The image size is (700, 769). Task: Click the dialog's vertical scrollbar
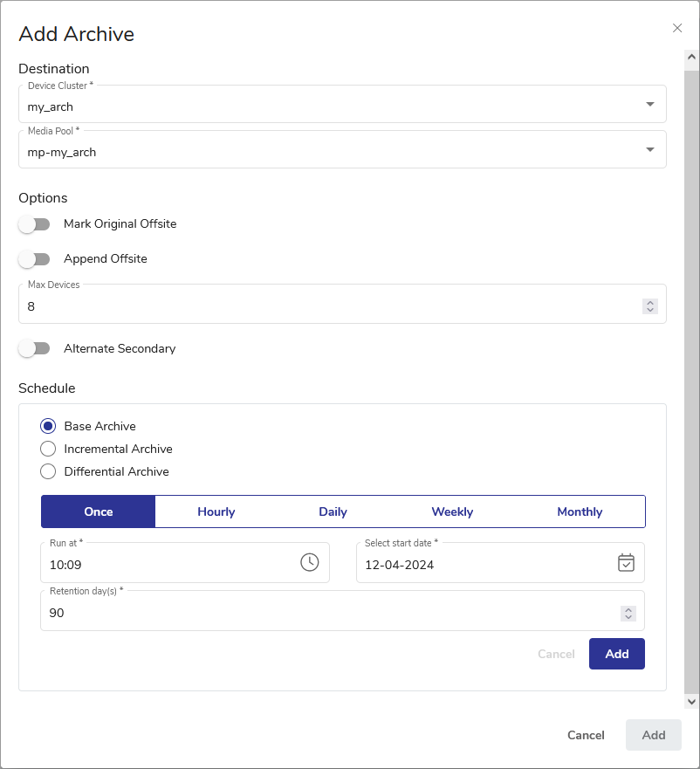click(x=691, y=375)
